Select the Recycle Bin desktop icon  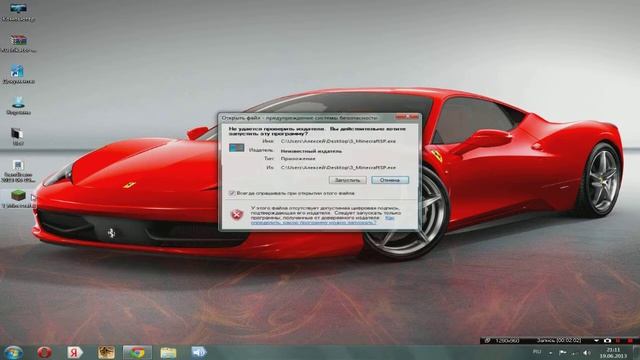pyautogui.click(x=18, y=106)
